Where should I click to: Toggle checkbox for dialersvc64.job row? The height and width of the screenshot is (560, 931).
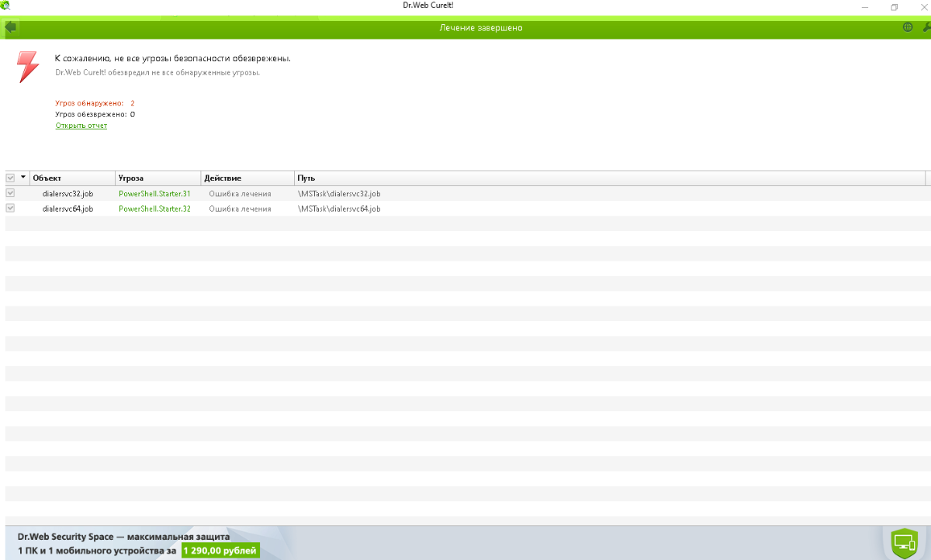tap(10, 209)
